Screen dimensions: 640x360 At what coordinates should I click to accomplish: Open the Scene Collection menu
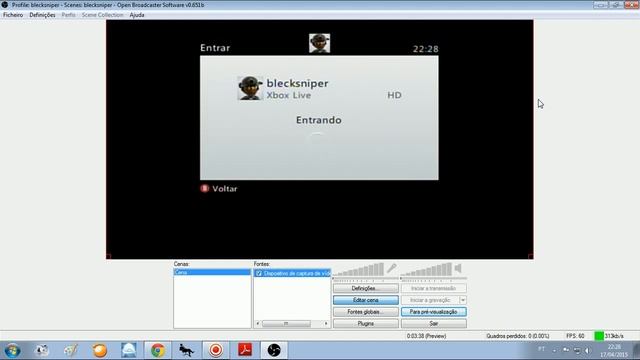click(102, 15)
